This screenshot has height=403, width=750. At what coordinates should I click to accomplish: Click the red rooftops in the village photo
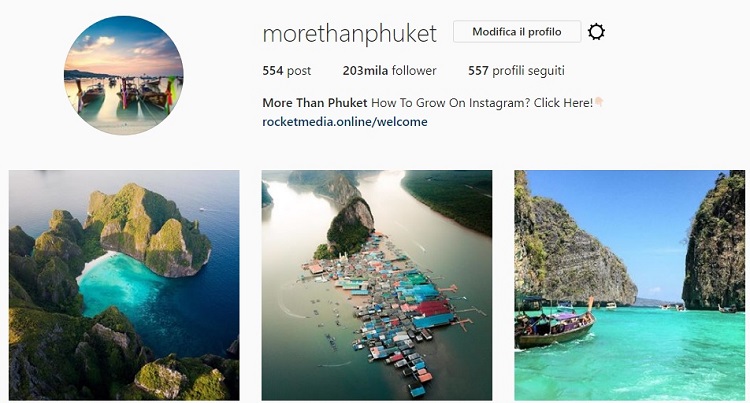pos(433,306)
